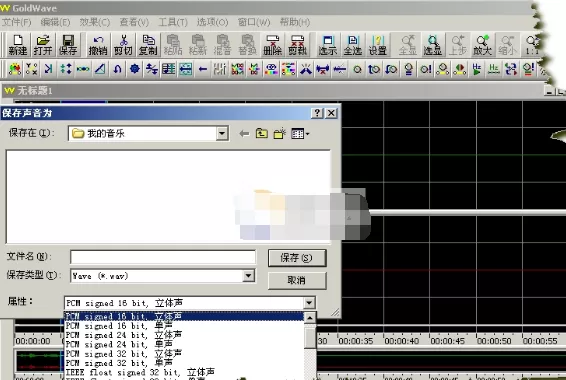Open the 选项(O) menu
566x380 pixels.
pyautogui.click(x=212, y=22)
